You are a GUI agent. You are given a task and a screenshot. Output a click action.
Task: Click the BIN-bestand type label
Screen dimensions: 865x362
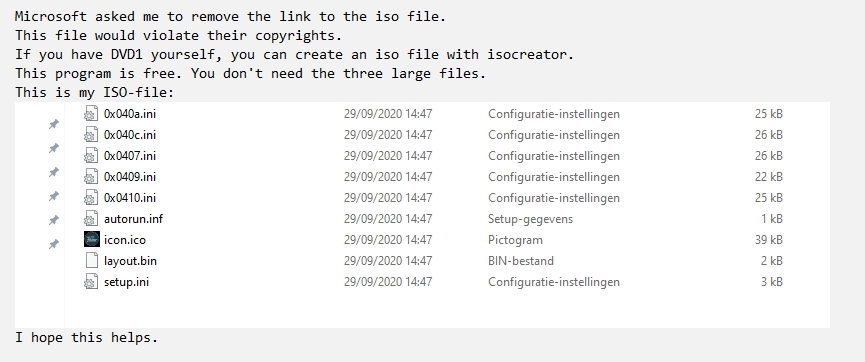click(x=521, y=261)
